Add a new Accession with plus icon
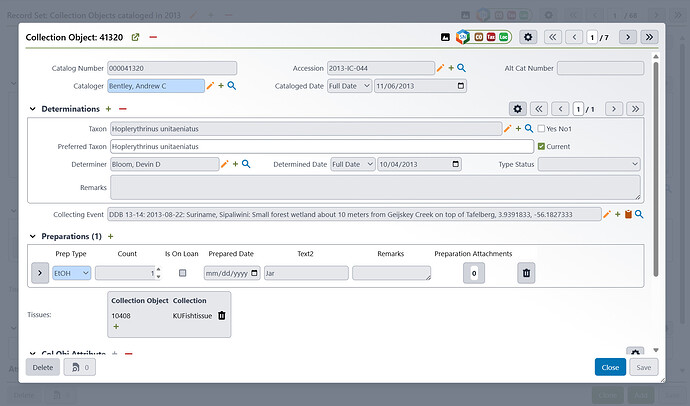The image size is (690, 406). (x=451, y=68)
